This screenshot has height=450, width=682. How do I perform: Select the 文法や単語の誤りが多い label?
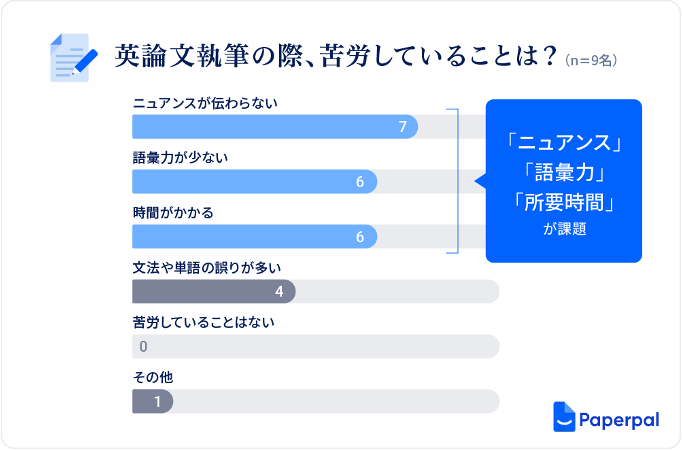coord(207,268)
